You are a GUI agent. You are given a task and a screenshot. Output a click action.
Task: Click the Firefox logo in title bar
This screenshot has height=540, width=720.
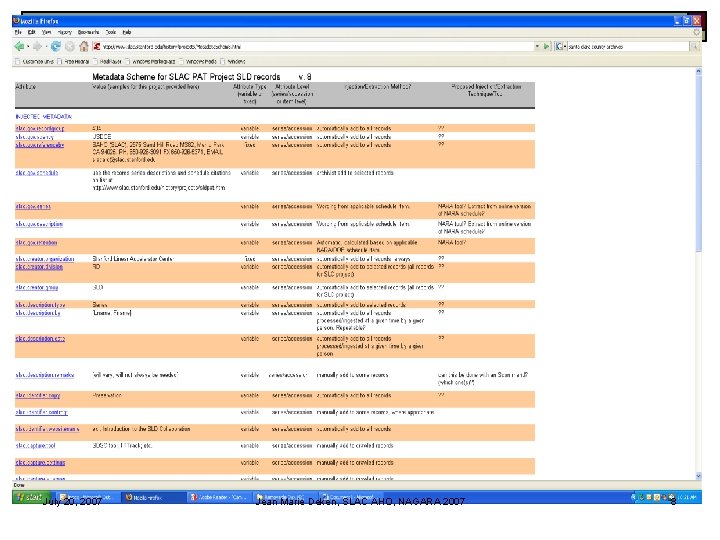(17, 21)
